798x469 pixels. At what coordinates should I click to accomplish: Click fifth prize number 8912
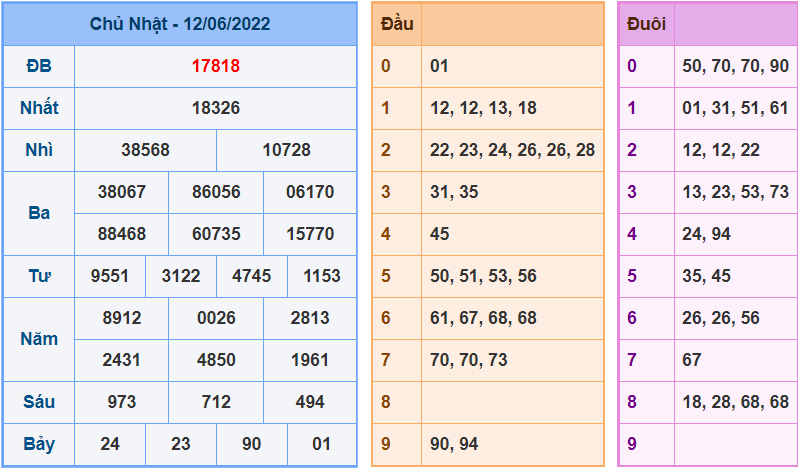[122, 318]
